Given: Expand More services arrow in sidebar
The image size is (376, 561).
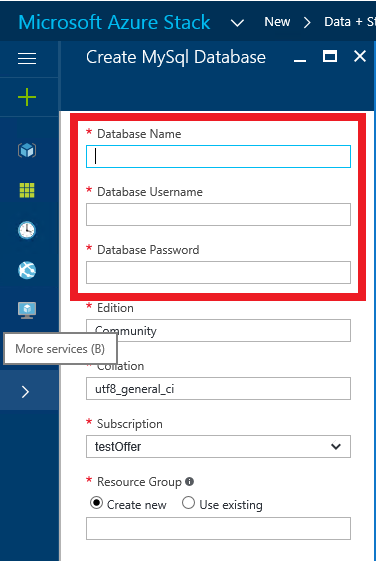Looking at the screenshot, I should tap(25, 392).
